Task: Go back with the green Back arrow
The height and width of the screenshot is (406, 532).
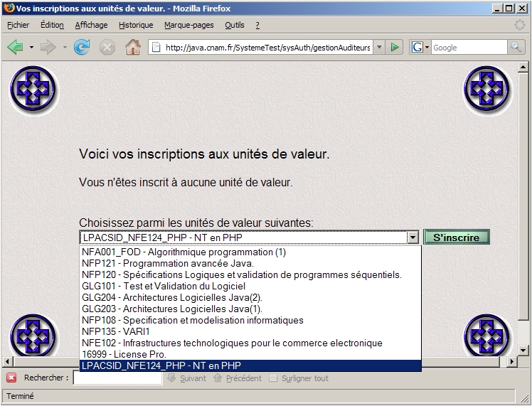Action: 15,47
